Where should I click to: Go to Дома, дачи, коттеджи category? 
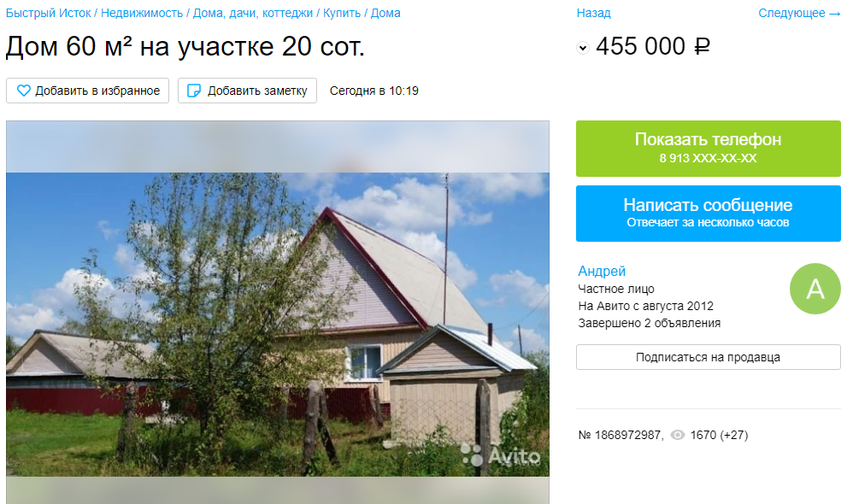coord(253,13)
